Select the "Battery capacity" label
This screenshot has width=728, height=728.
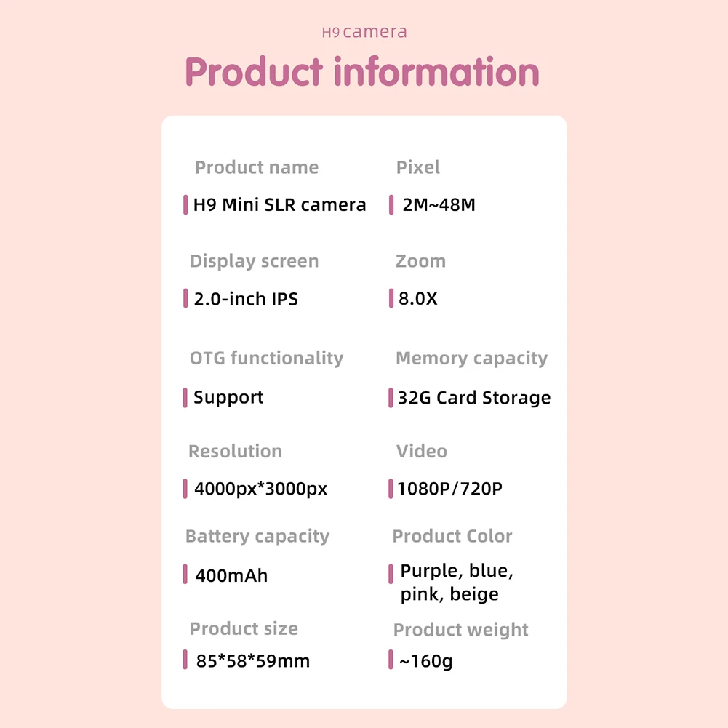(x=257, y=536)
